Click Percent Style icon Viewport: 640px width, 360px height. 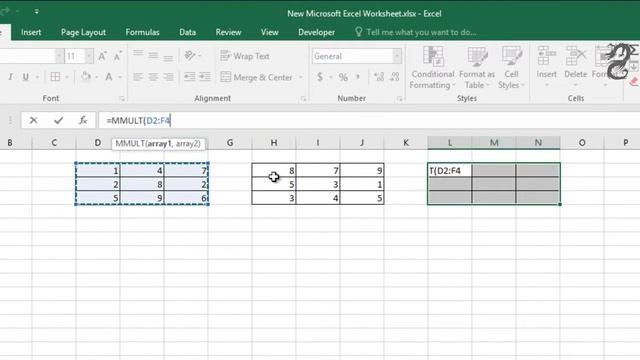click(x=343, y=77)
